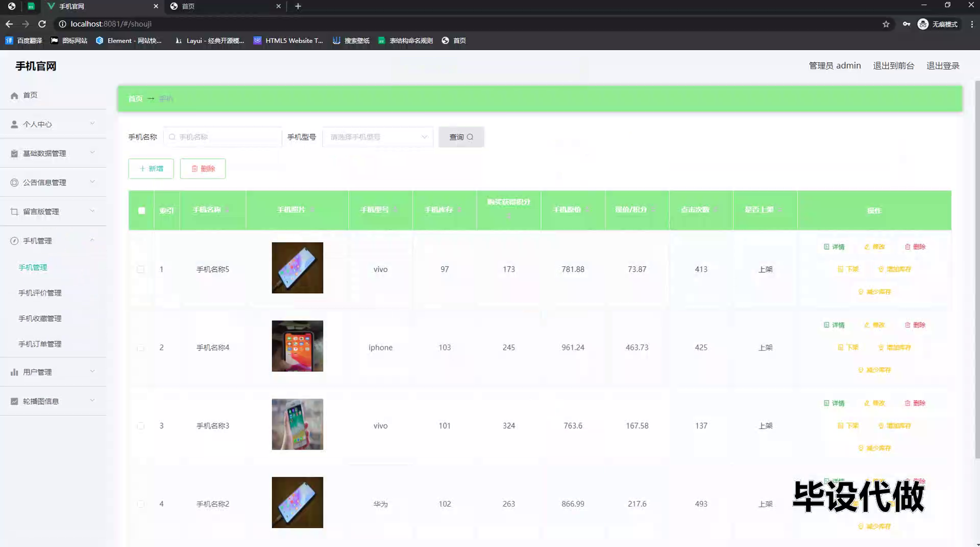980x547 pixels.
Task: Click 减少库存 for 手机名称4
Action: [874, 370]
